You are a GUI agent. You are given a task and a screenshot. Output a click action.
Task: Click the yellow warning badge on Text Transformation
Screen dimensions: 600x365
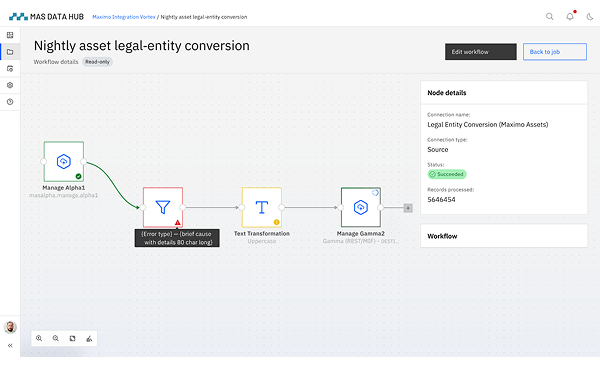[x=276, y=222]
